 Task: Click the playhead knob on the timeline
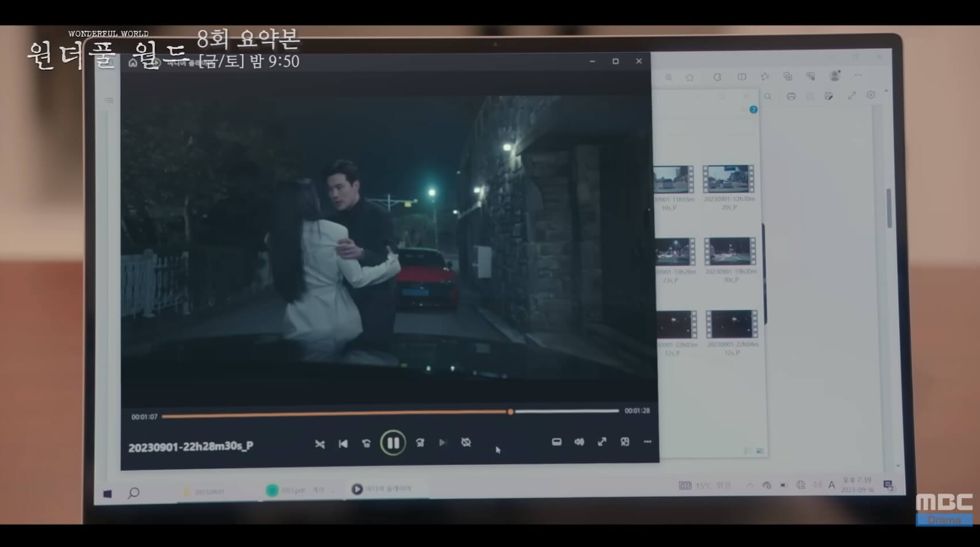510,412
